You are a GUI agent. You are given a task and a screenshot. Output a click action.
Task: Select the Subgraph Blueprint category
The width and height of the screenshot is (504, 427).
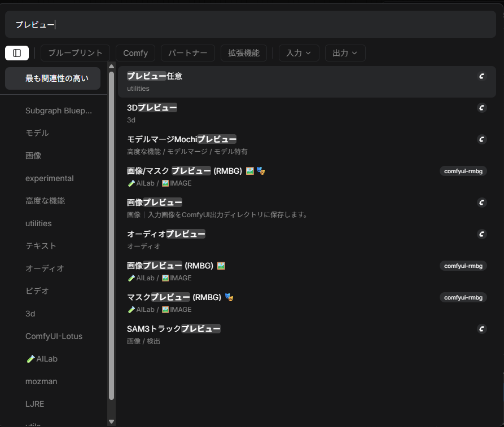point(52,111)
